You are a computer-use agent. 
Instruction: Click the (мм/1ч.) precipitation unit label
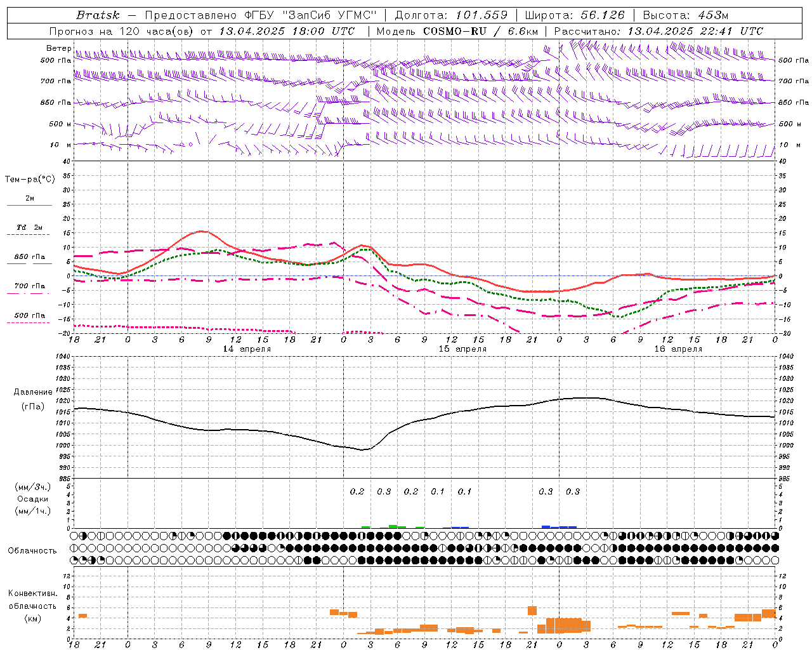pos(32,511)
